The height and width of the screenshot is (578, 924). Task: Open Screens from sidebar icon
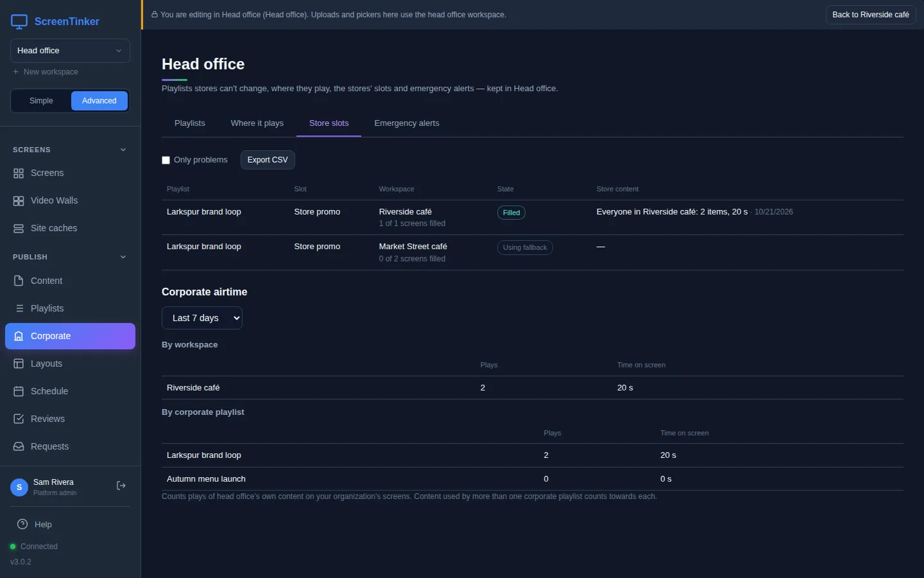pos(19,173)
